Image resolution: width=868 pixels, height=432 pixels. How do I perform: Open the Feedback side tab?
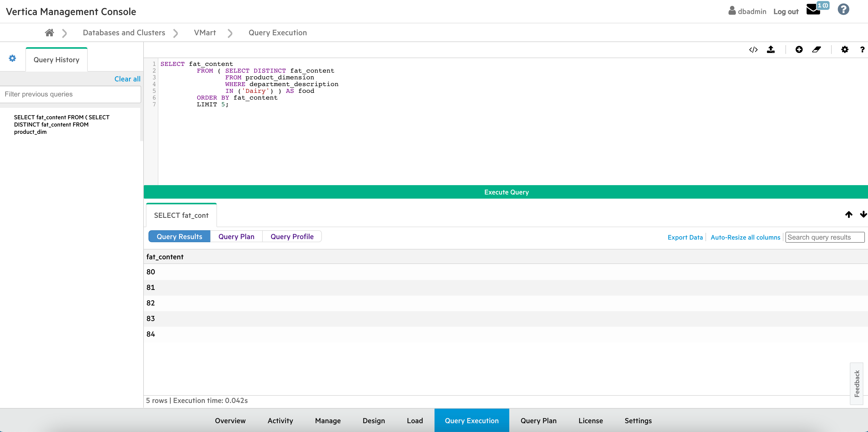[x=857, y=384]
